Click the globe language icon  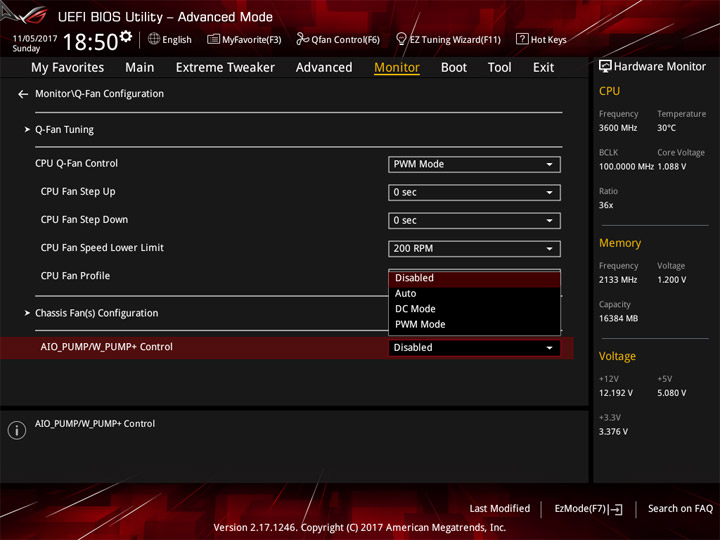(x=154, y=39)
